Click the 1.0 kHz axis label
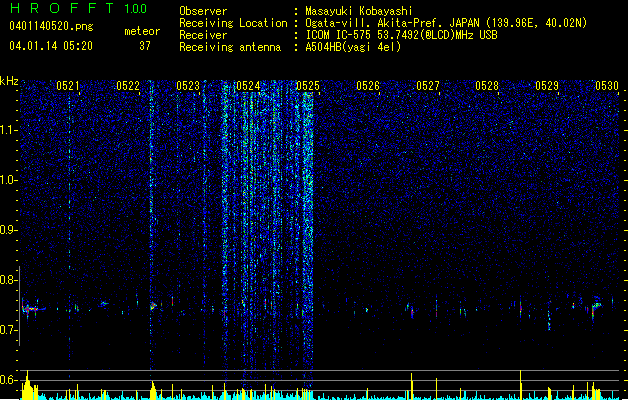629x400 pixels. point(8,180)
